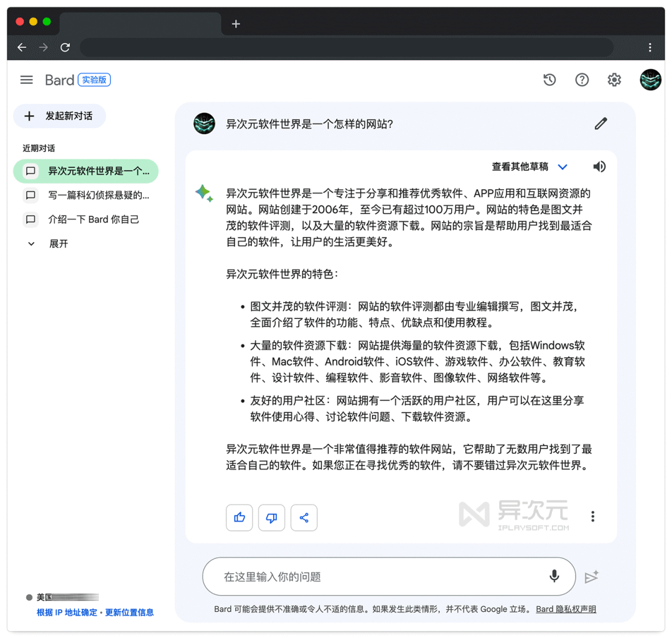Screen dimensions: 672x638
Task: Go back in the browser
Action: (22, 47)
